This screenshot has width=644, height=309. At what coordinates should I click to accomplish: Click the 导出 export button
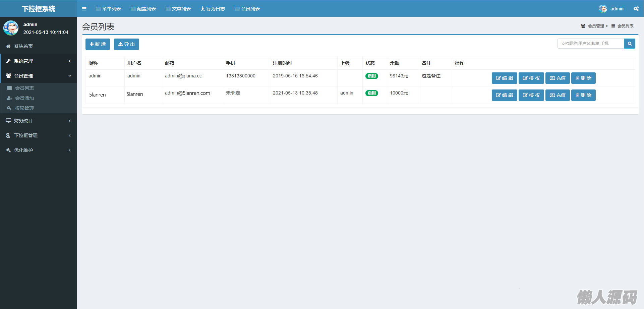tap(126, 44)
